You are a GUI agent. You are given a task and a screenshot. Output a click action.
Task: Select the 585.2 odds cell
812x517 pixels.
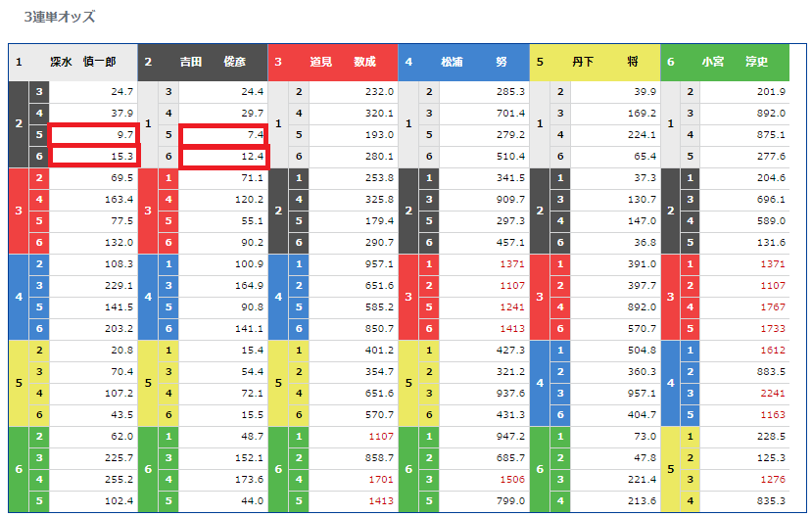[354, 306]
